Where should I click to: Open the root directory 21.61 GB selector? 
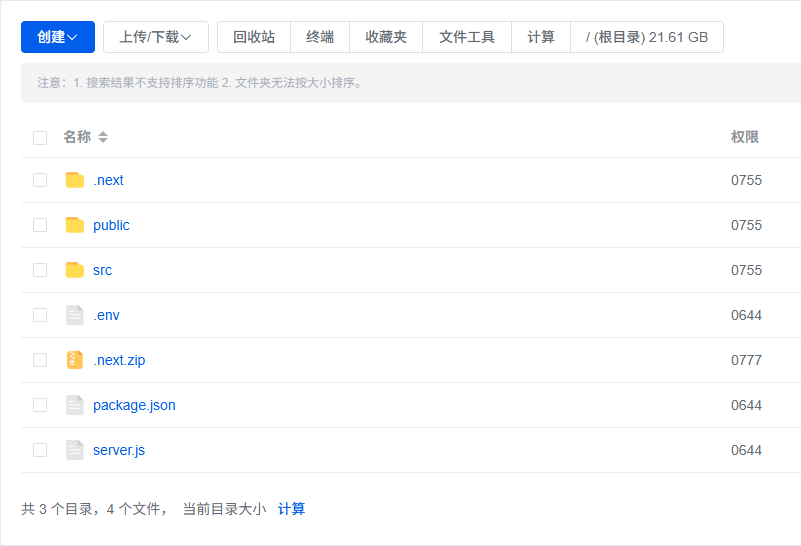647,37
